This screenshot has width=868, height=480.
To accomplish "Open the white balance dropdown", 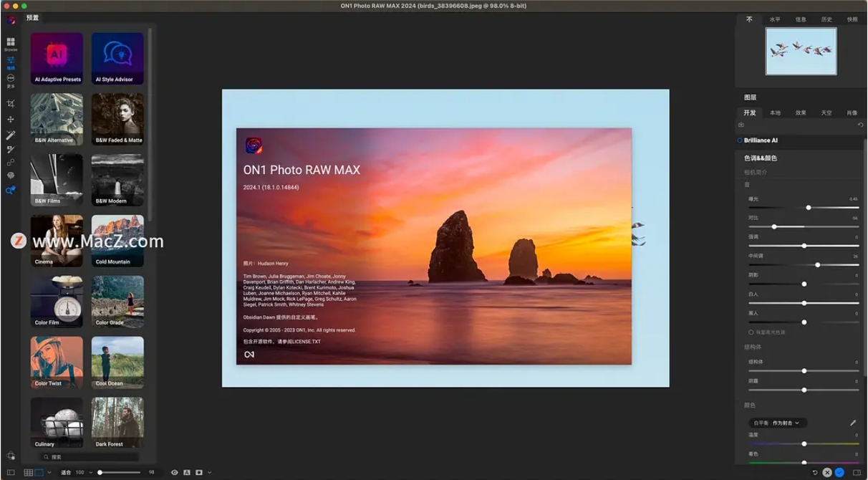I will pyautogui.click(x=777, y=423).
